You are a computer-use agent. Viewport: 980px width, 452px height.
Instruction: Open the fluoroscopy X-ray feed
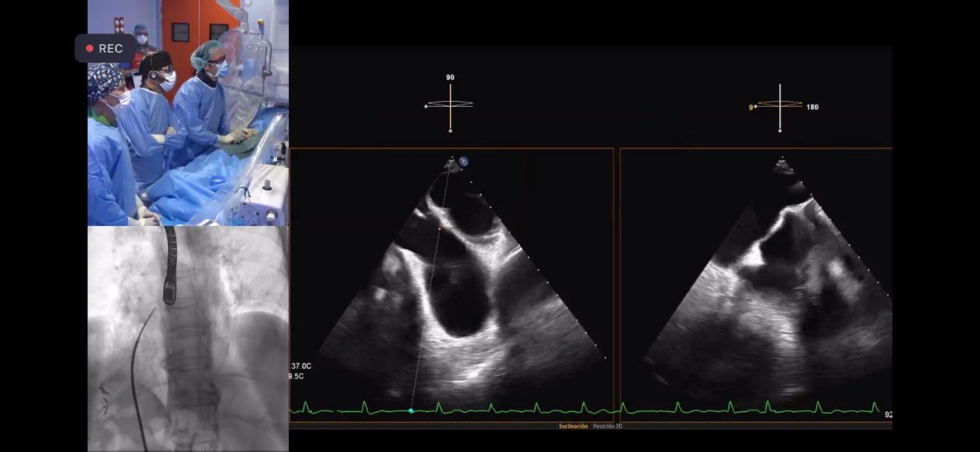(189, 339)
